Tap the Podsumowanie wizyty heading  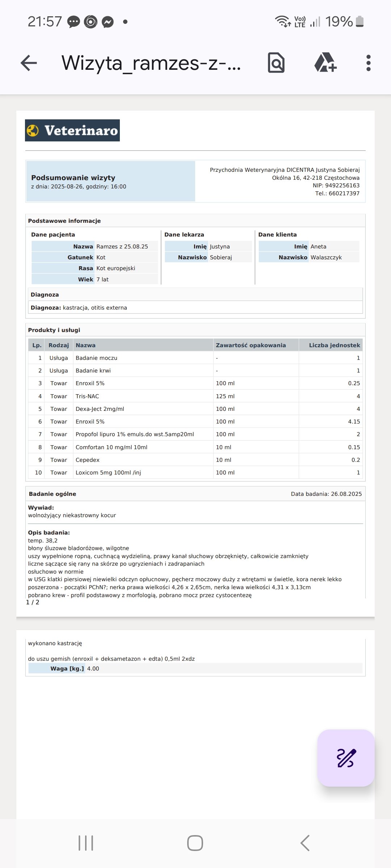73,178
